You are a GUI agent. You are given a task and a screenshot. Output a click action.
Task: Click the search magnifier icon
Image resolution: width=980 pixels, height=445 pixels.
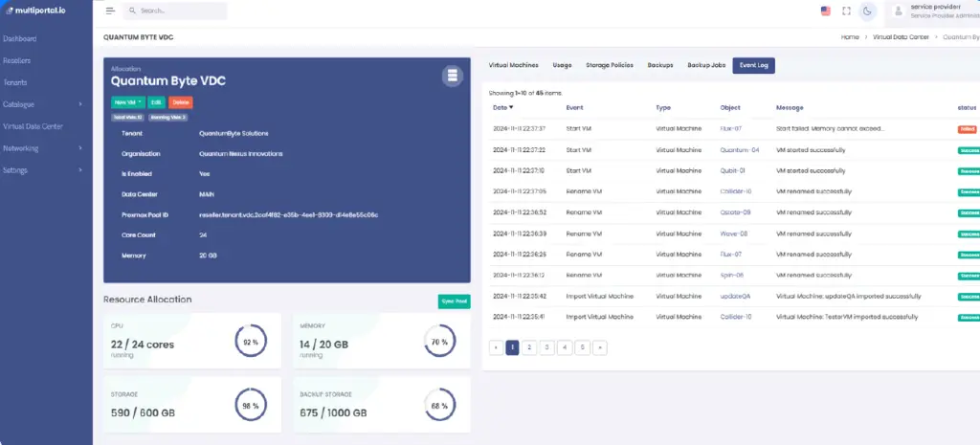(x=132, y=11)
